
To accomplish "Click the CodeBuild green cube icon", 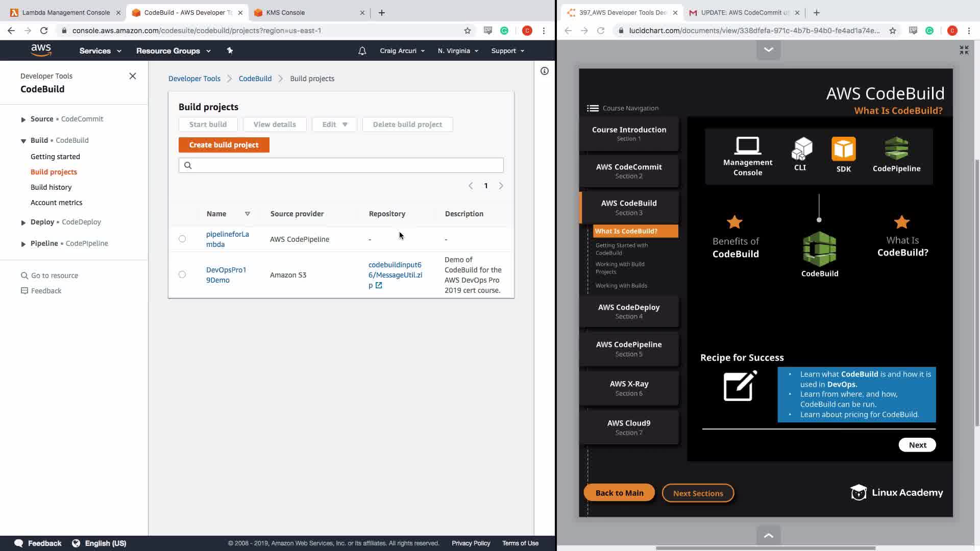I will (x=819, y=249).
